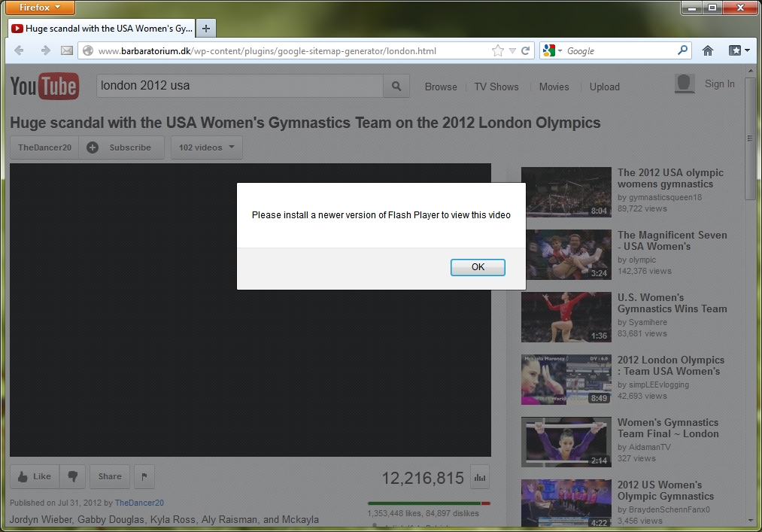Open The Magnificent Seven video thumbnail
The height and width of the screenshot is (532, 762).
click(x=566, y=254)
